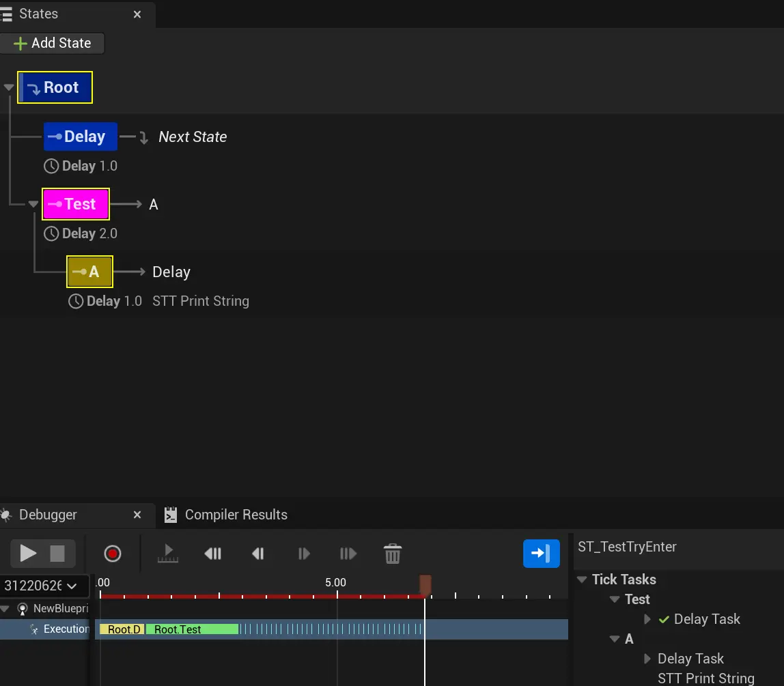The image size is (784, 686).
Task: Click the resume debug analysis ruler icon
Action: 167,554
